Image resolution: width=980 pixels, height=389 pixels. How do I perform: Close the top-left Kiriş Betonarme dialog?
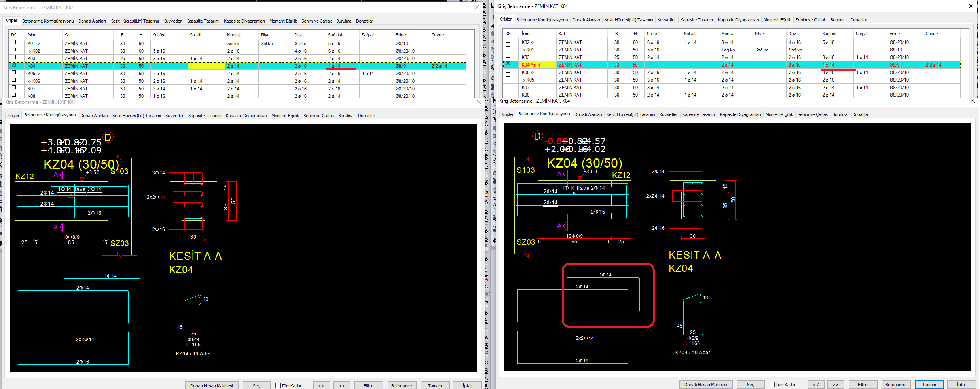[476, 7]
